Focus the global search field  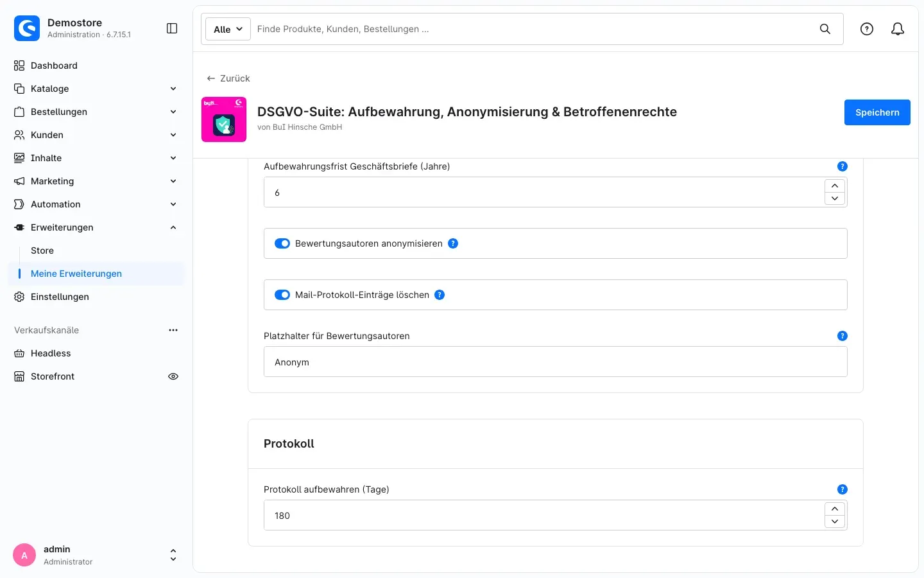click(533, 29)
